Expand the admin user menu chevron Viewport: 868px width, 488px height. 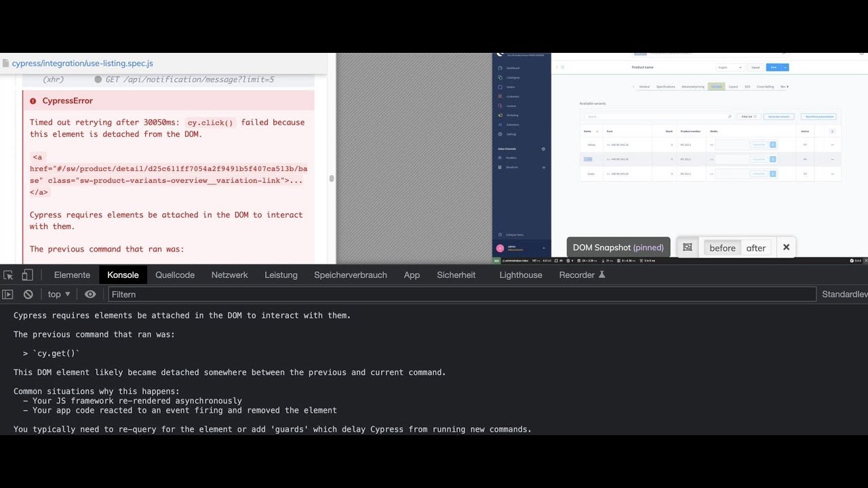click(543, 248)
